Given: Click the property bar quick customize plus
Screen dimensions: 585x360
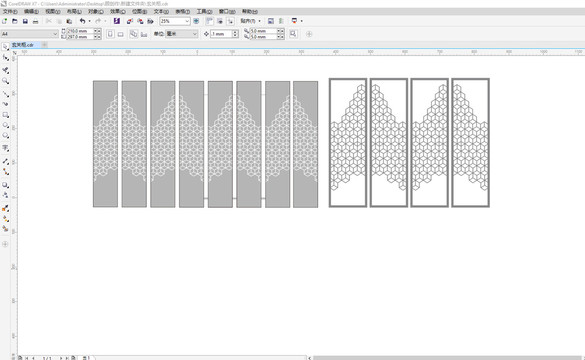Looking at the screenshot, I should tap(309, 34).
